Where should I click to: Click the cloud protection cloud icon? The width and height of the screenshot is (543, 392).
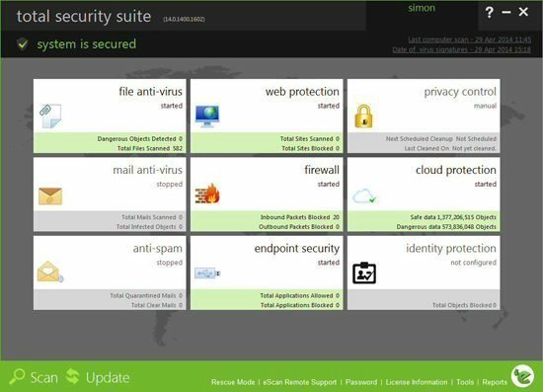[x=364, y=196]
